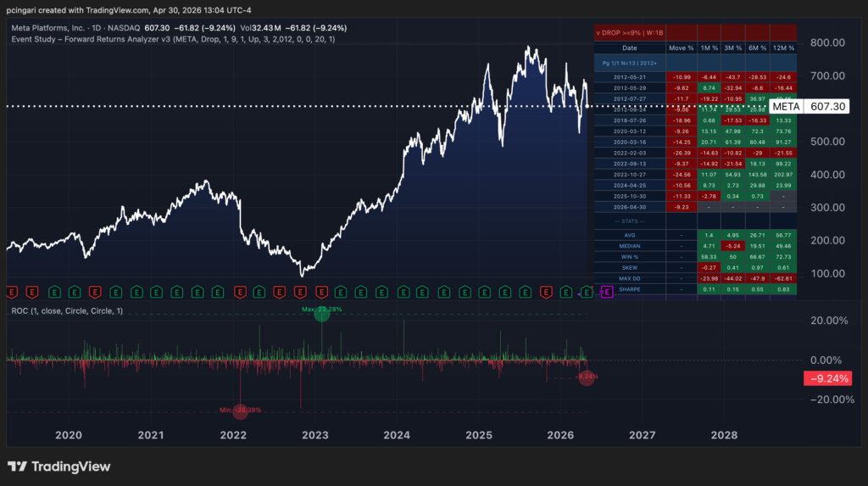Select the 2022-10-27 row in event table
This screenshot has width=868, height=486.
point(630,174)
